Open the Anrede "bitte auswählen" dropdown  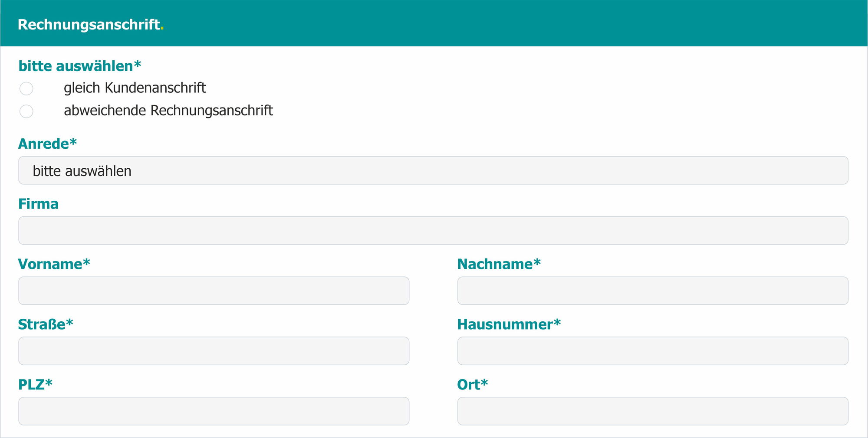[433, 170]
